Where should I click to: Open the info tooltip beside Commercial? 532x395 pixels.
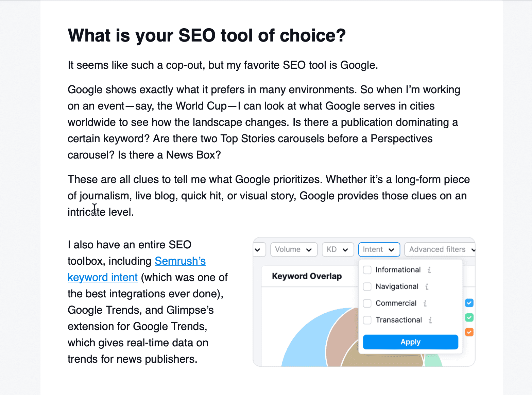click(425, 303)
